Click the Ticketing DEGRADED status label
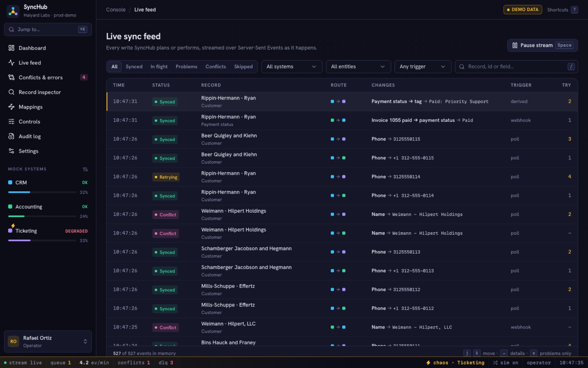The width and height of the screenshot is (588, 368). click(x=76, y=231)
